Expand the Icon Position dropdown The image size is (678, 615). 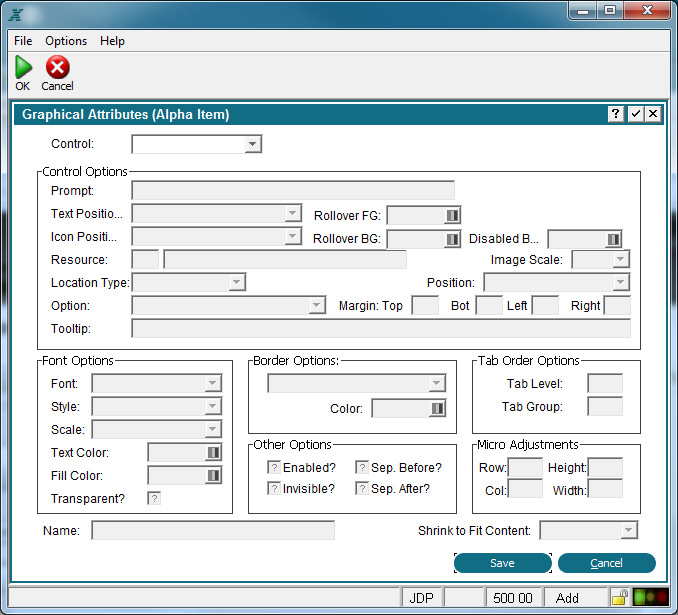[293, 236]
